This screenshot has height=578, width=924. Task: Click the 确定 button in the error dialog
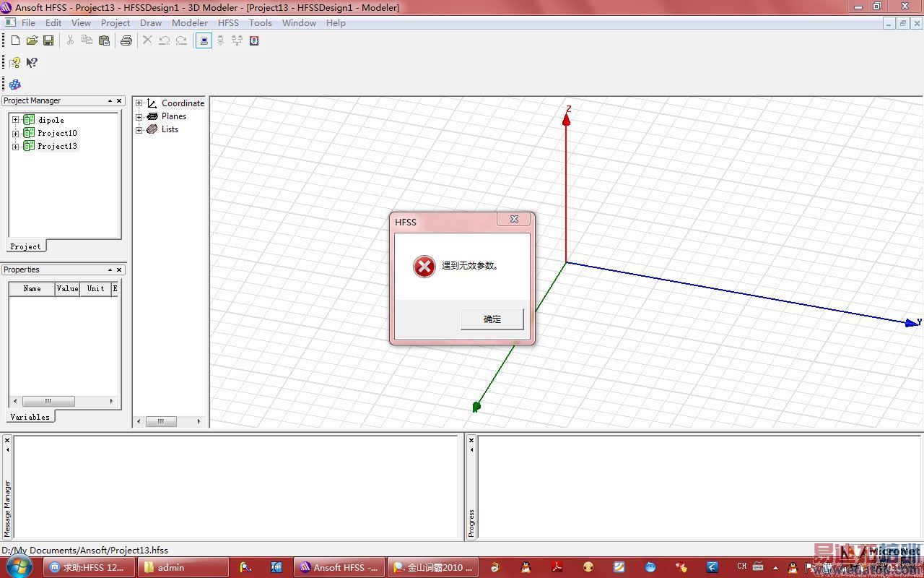[492, 319]
